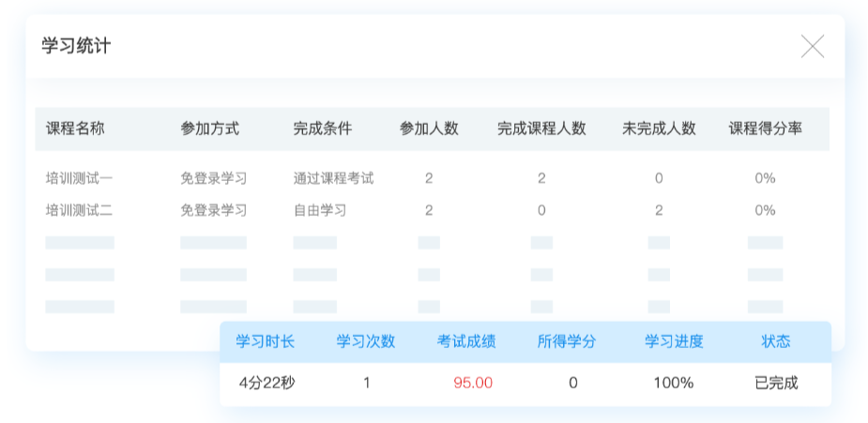Click the 参加人数 column header
Image resolution: width=868 pixels, height=423 pixels.
(x=429, y=129)
